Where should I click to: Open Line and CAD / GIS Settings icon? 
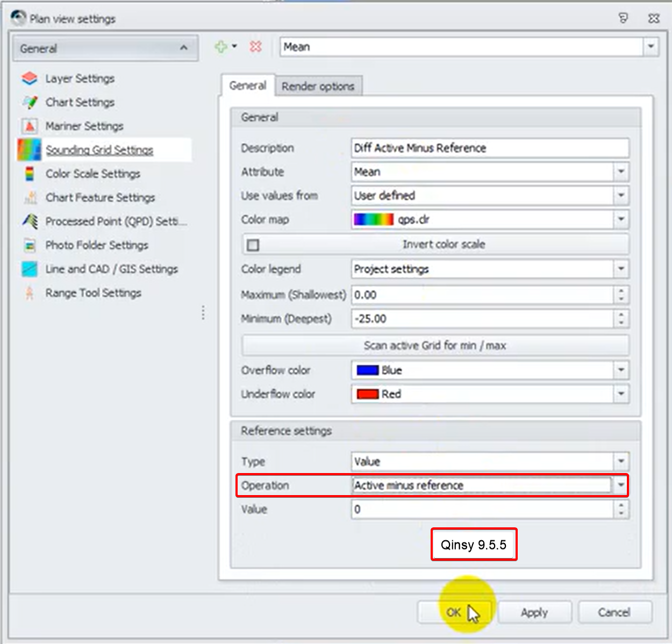point(30,269)
